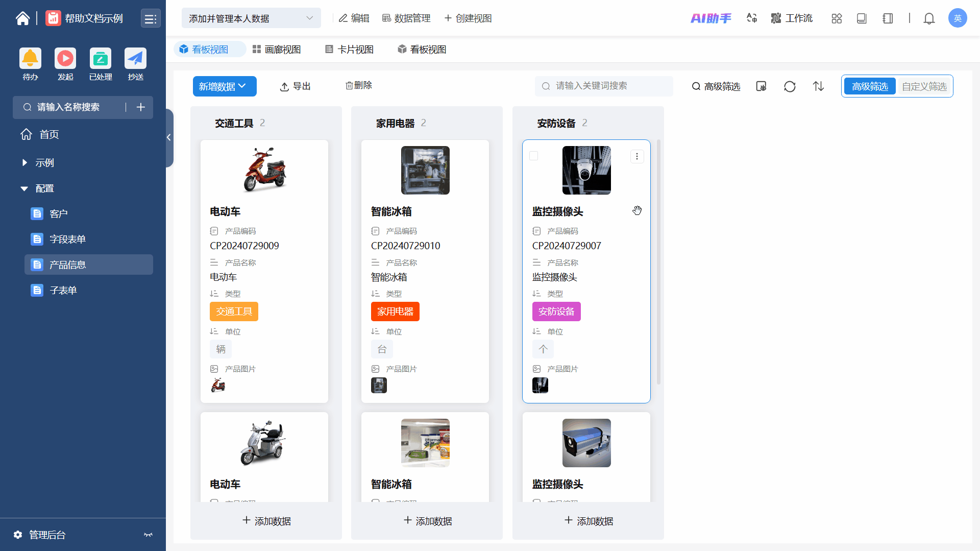Open the translate language icon
The width and height of the screenshot is (980, 551).
coord(752,18)
